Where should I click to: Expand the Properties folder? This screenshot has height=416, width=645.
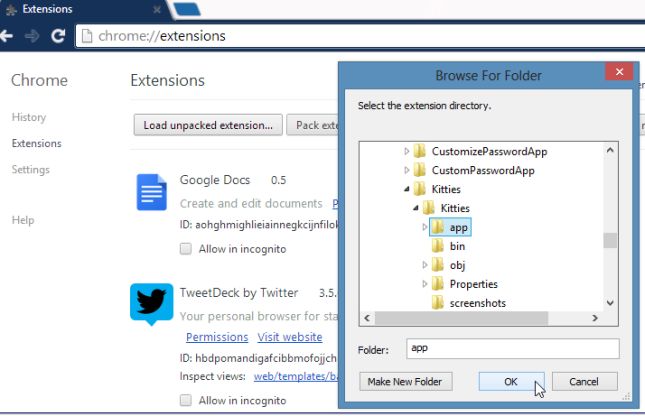click(425, 284)
